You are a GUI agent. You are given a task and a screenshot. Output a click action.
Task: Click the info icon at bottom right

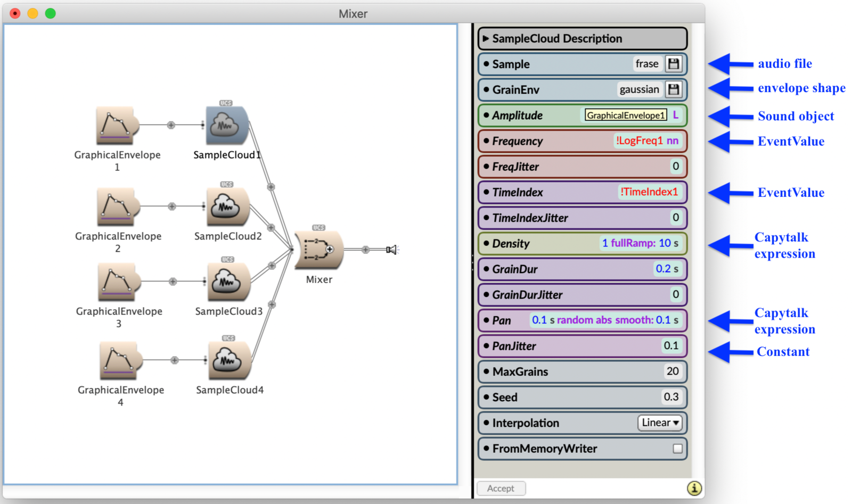pos(694,488)
